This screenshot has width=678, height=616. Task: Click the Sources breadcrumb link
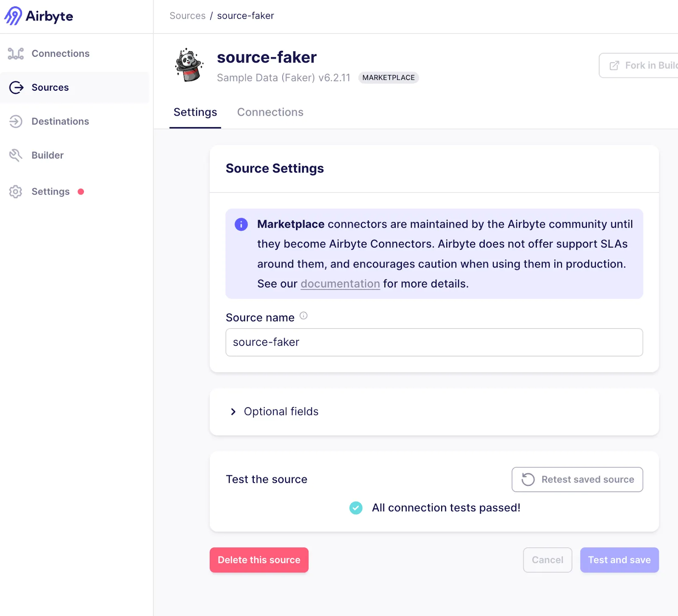[188, 16]
